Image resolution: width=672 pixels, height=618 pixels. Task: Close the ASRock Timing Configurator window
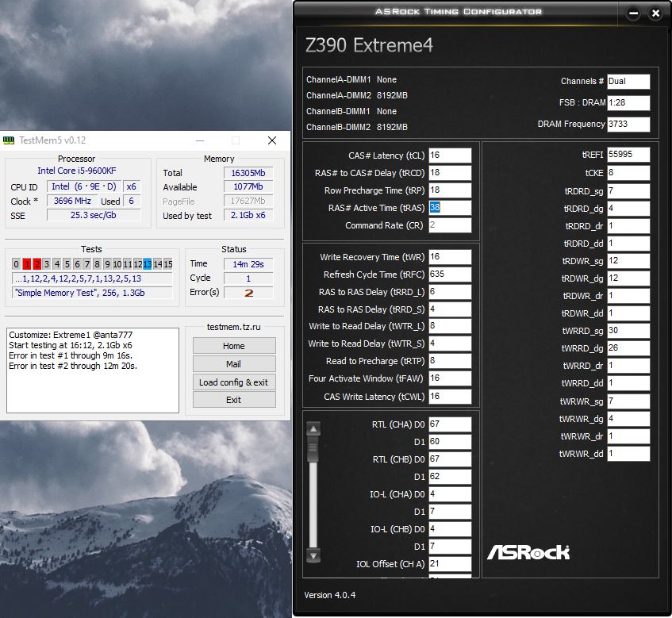655,13
